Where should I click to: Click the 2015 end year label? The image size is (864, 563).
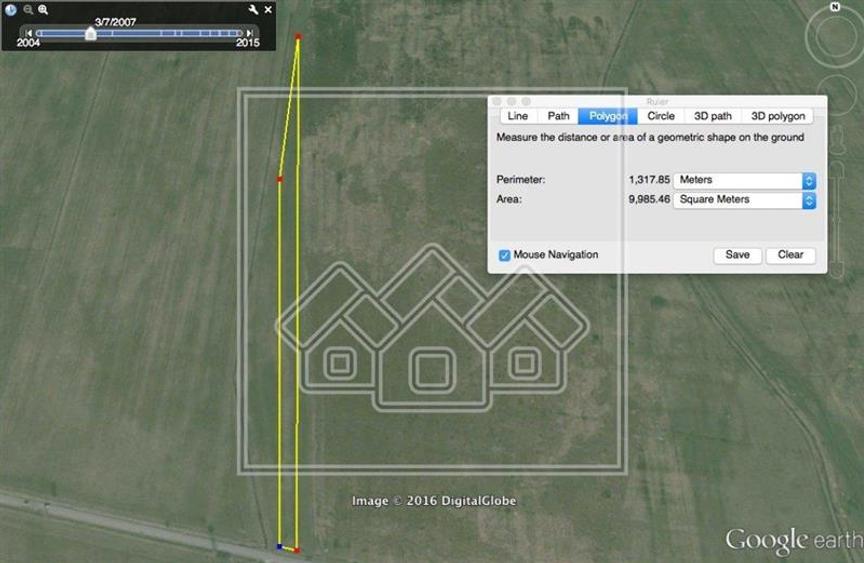click(x=248, y=43)
